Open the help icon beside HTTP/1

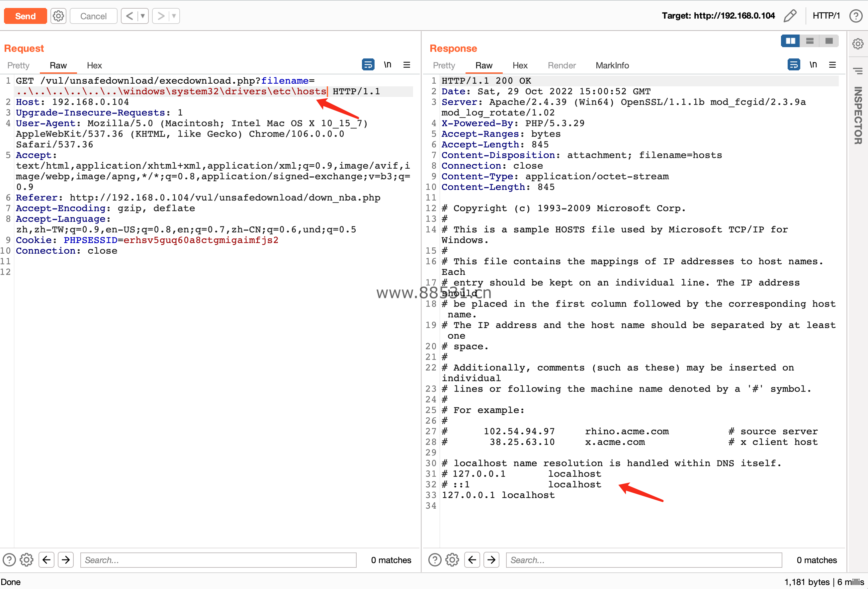[x=856, y=16]
